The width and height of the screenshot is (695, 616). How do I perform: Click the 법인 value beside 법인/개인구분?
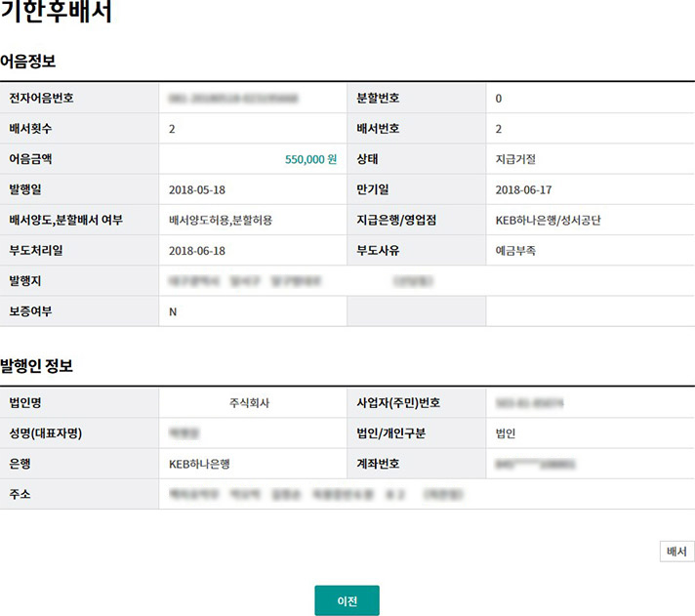pos(506,433)
